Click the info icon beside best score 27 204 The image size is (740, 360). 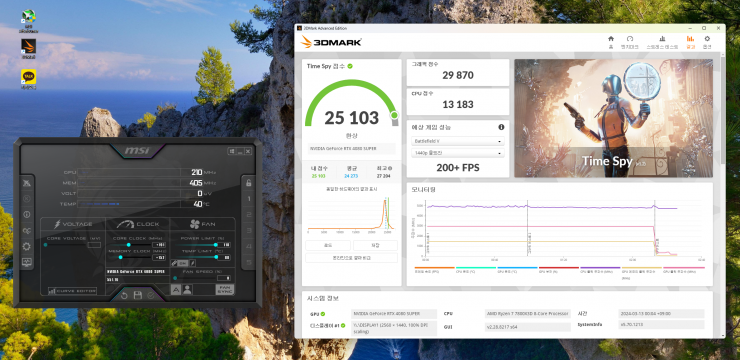[390, 168]
